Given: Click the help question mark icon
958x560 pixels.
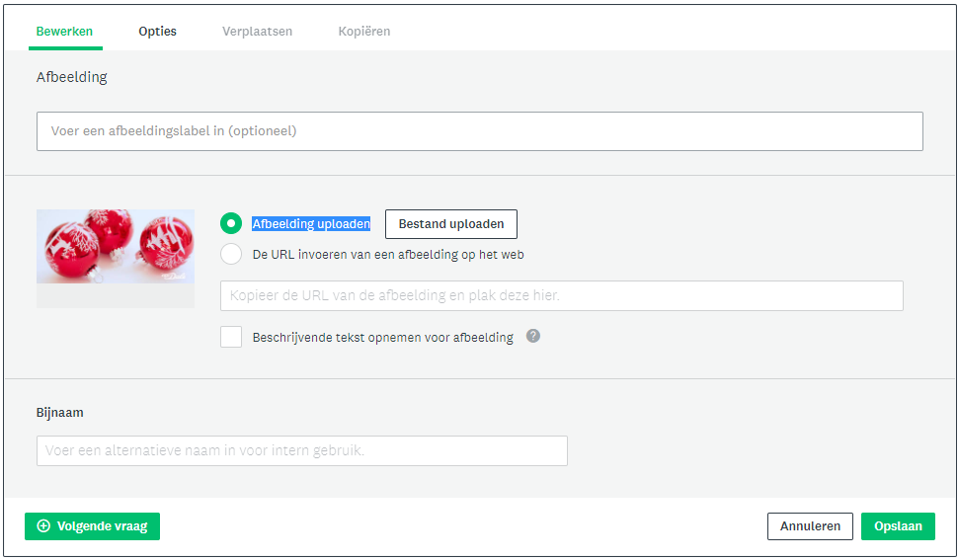Looking at the screenshot, I should (x=533, y=336).
